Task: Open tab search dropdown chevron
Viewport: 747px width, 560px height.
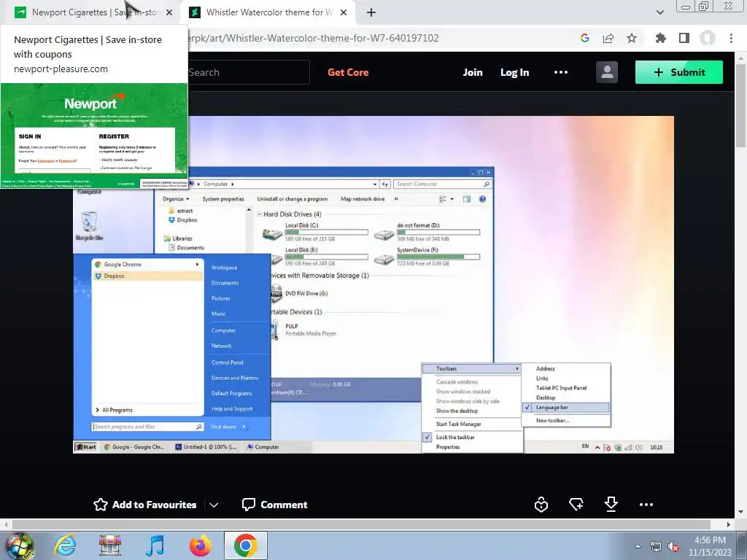Action: [x=659, y=12]
